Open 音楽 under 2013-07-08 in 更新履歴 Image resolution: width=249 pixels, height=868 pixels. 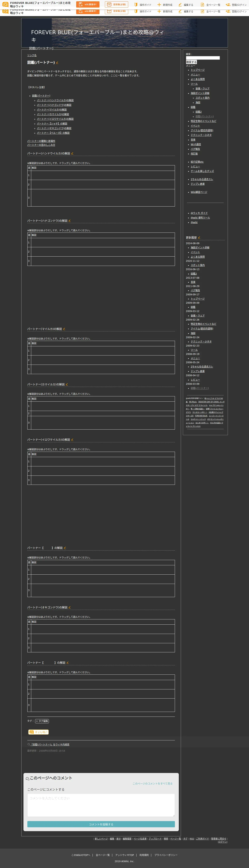tap(193, 282)
